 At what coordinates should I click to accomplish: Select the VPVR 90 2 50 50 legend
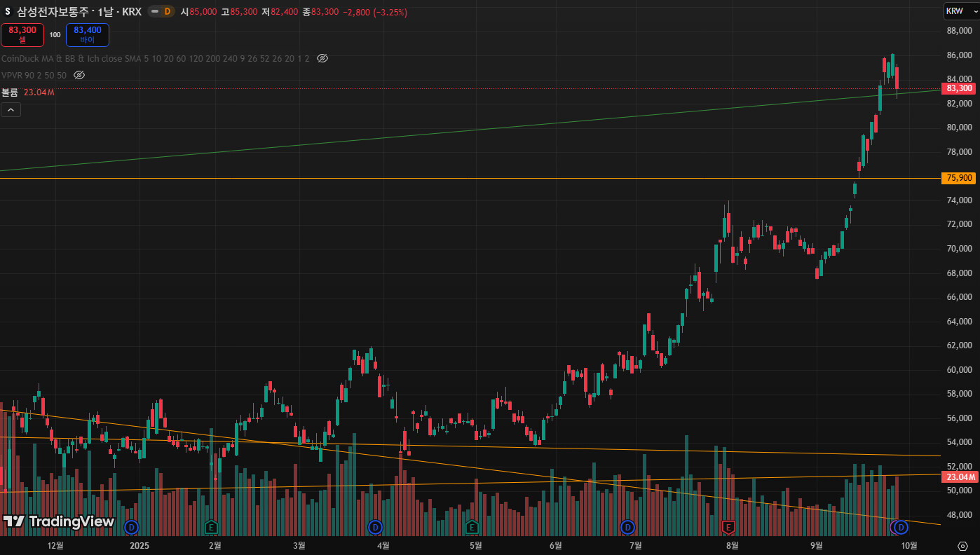pos(34,75)
